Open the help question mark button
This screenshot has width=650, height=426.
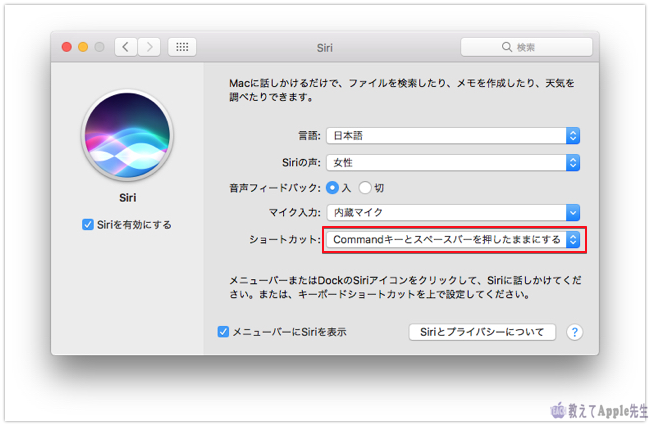click(x=575, y=332)
